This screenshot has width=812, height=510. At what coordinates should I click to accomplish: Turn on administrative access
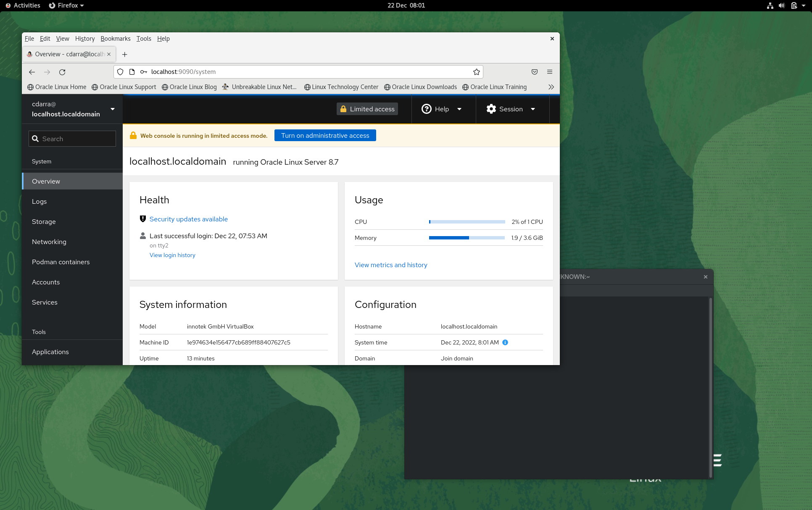tap(325, 135)
